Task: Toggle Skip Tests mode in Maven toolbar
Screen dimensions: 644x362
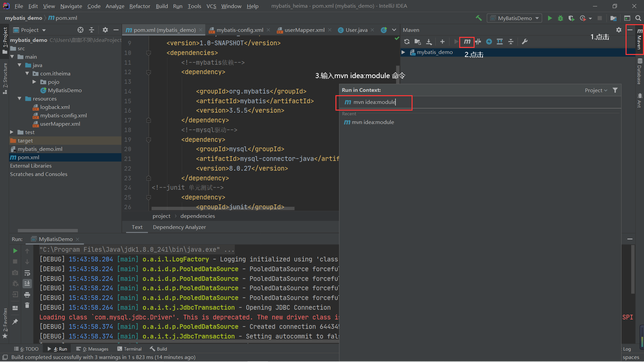Action: click(478, 42)
